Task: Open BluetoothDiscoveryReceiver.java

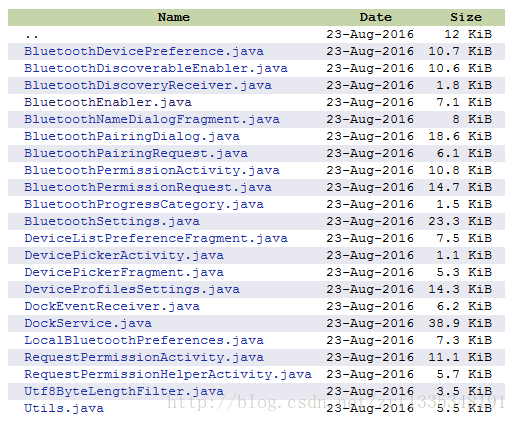Action: (148, 85)
